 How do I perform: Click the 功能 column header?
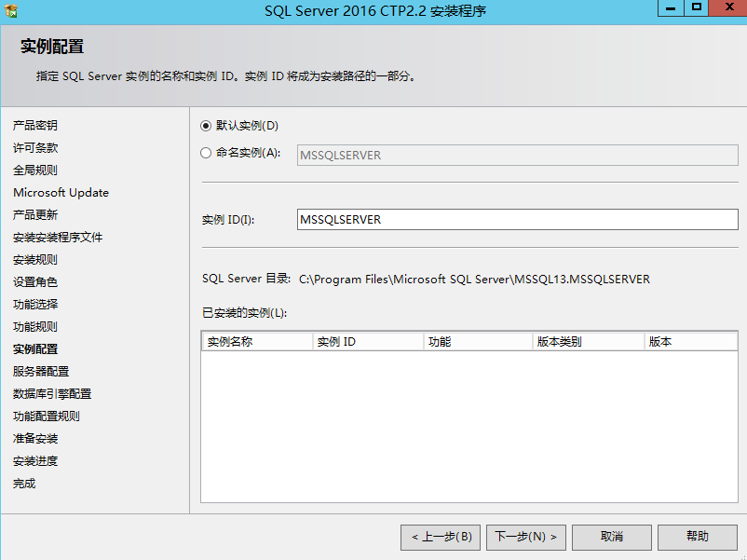pos(478,342)
